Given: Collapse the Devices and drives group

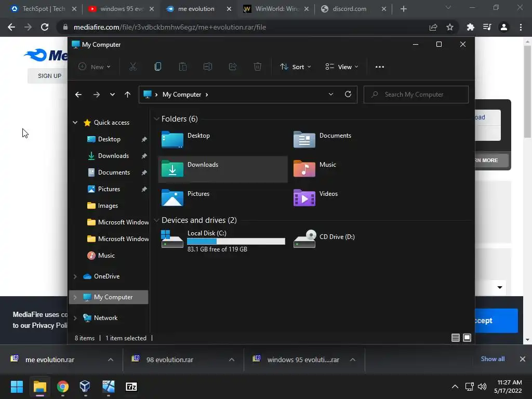Looking at the screenshot, I should (156, 220).
